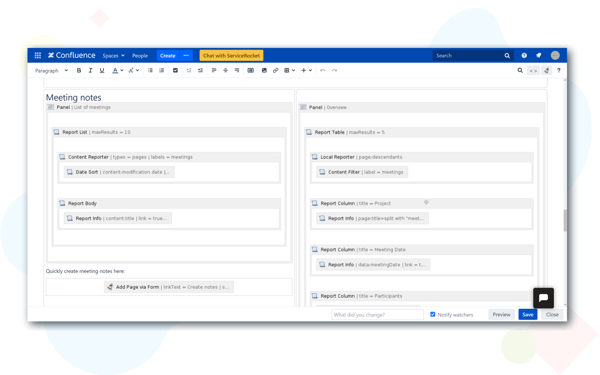Open the chat widget bubble
Screen dimensions: 600x375
[x=543, y=298]
